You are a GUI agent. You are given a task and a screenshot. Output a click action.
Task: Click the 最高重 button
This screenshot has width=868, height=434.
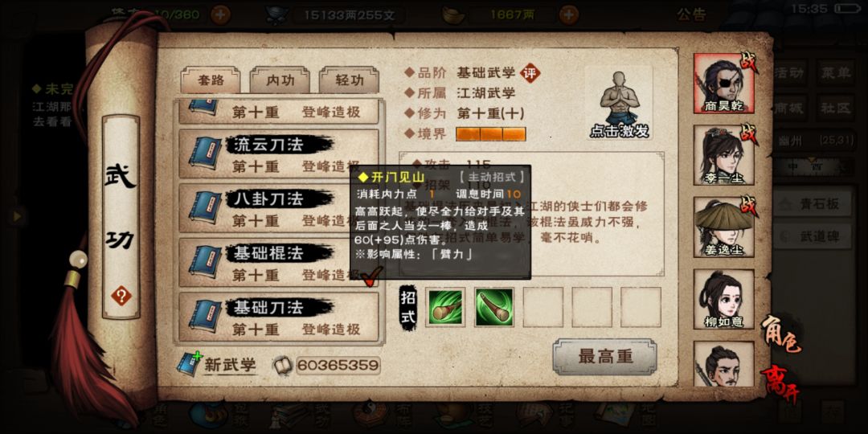pos(604,357)
